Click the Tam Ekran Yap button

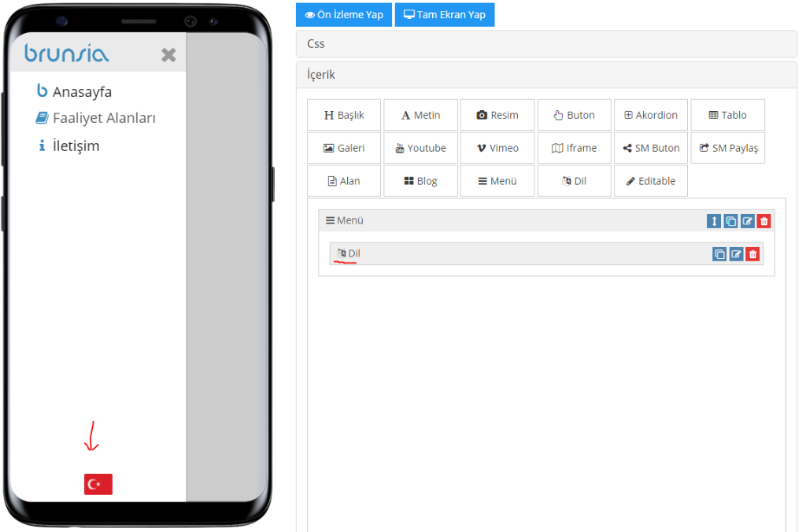pos(445,15)
